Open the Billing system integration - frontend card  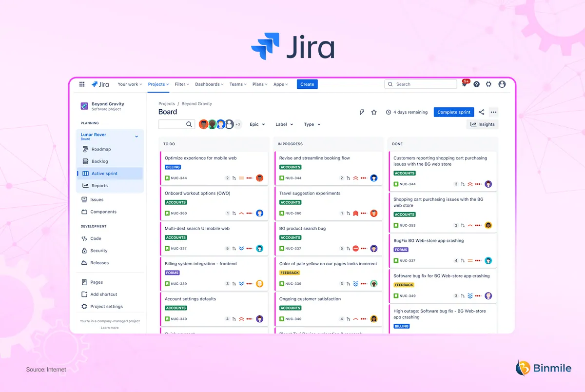point(214,274)
